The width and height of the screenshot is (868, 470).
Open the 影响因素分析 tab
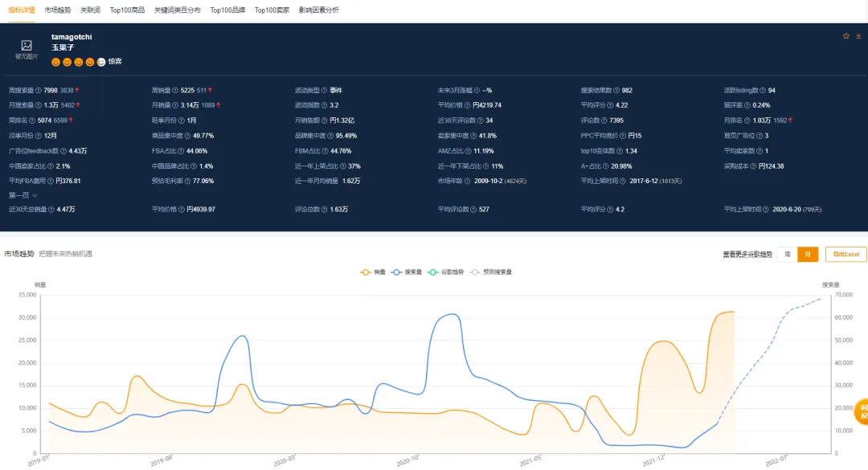point(319,10)
